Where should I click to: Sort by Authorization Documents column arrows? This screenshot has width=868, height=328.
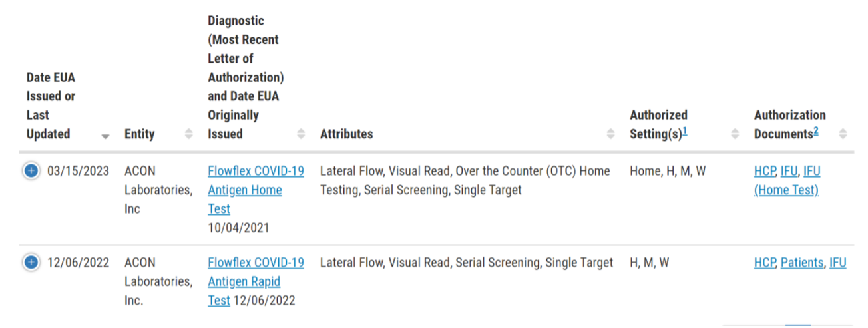click(843, 134)
